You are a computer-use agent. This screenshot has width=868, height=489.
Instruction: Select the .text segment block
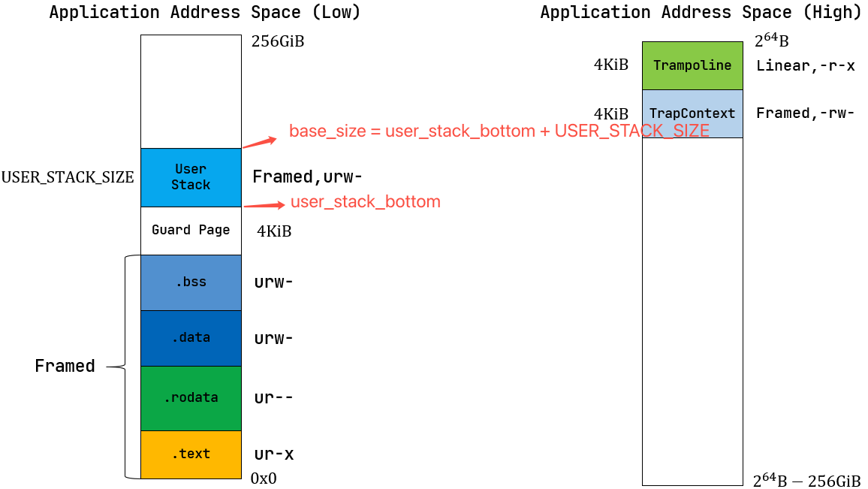tap(190, 454)
